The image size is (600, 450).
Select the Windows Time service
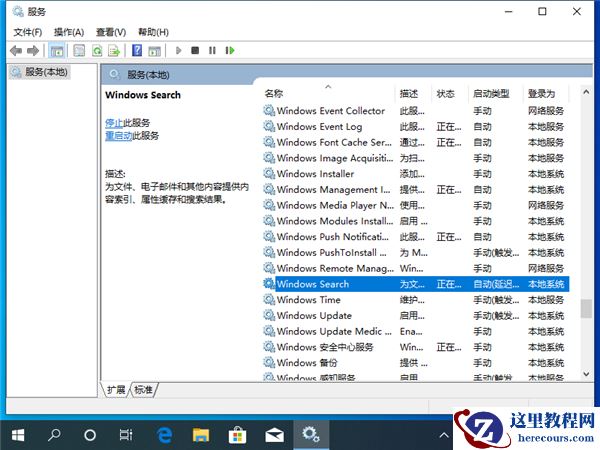[416, 300]
